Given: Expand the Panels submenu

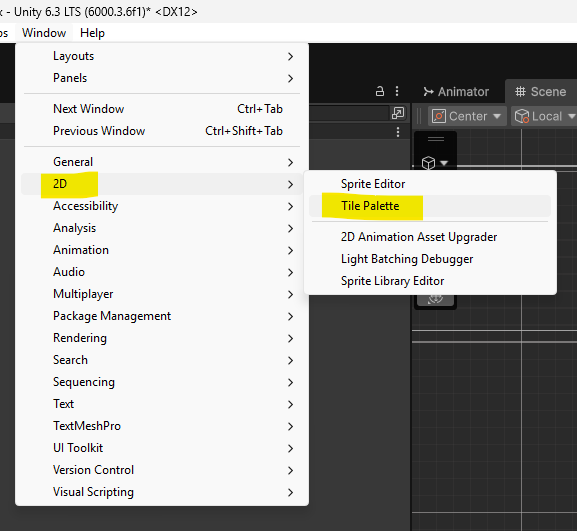Looking at the screenshot, I should tap(162, 78).
